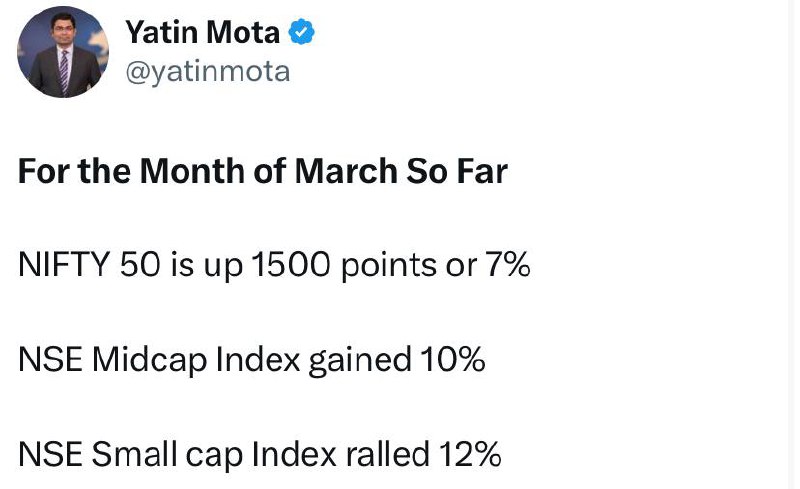Image resolution: width=800 pixels, height=489 pixels.
Task: Click the phrase "NSE Midcap Index"
Action: pyautogui.click(x=159, y=359)
